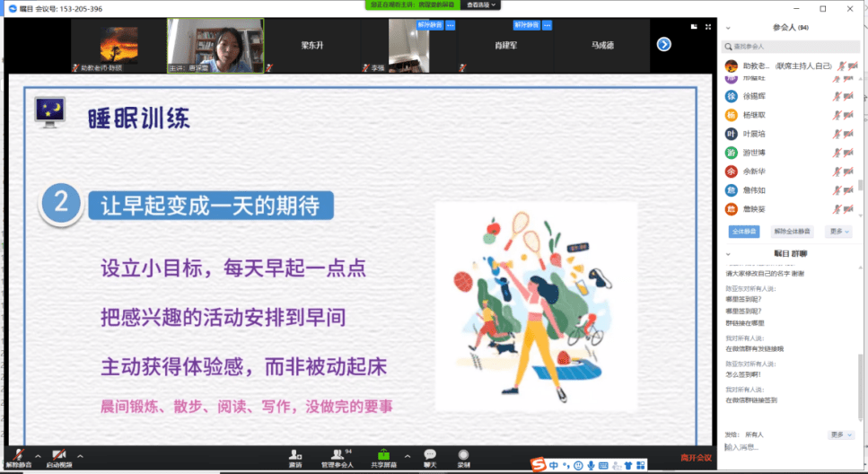This screenshot has height=474, width=868.
Task: Show next video thumbnails with blue arrow
Action: [663, 44]
